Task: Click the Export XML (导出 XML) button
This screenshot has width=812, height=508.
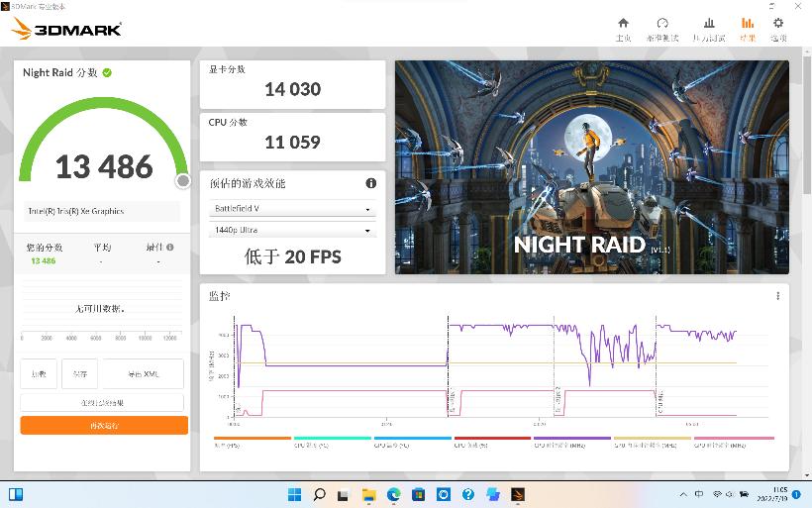Action: pyautogui.click(x=142, y=373)
